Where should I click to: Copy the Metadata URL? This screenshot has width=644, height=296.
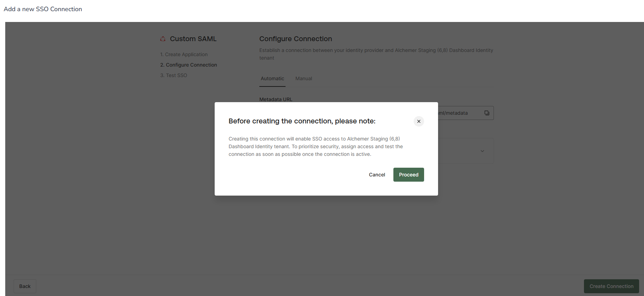(487, 113)
